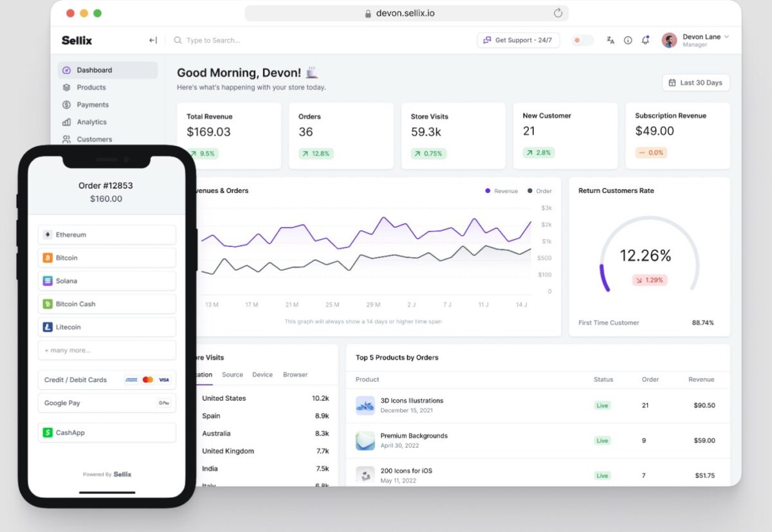This screenshot has height=532, width=772.
Task: Open Analytics from the sidebar
Action: (92, 122)
